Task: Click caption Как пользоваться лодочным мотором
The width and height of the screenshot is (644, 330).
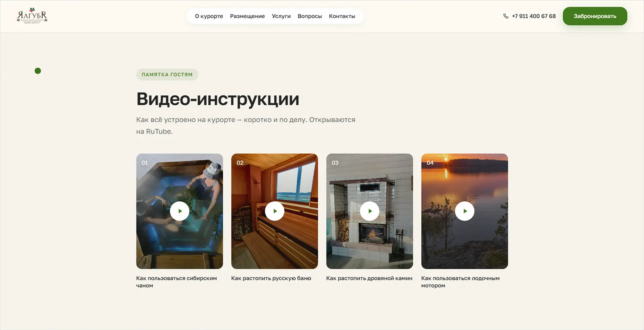Action: click(x=461, y=282)
